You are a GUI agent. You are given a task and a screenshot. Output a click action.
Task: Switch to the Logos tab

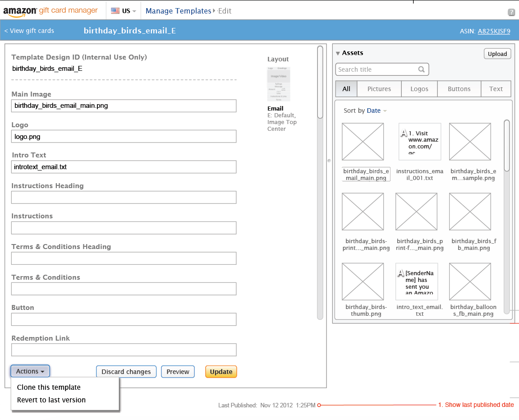pyautogui.click(x=419, y=89)
